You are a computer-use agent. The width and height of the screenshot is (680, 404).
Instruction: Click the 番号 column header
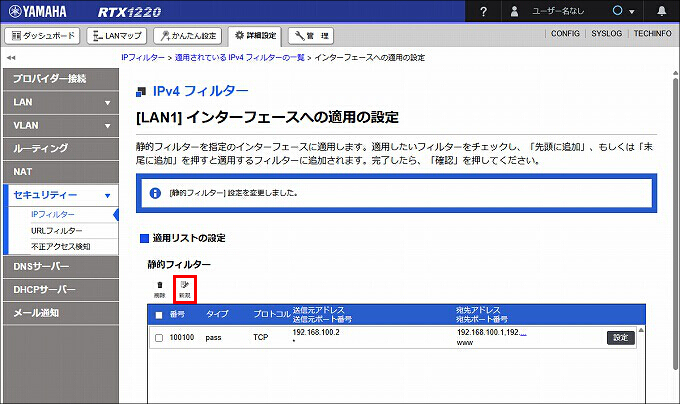(177, 314)
